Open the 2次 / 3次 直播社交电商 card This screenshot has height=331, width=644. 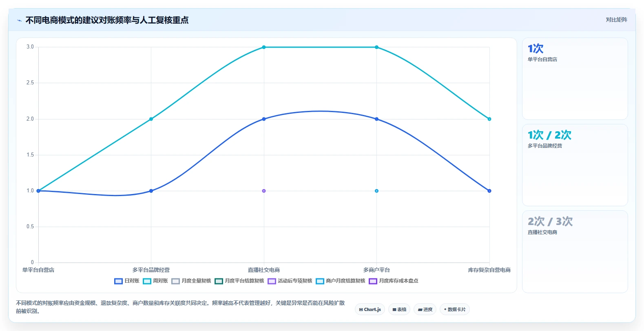point(575,252)
